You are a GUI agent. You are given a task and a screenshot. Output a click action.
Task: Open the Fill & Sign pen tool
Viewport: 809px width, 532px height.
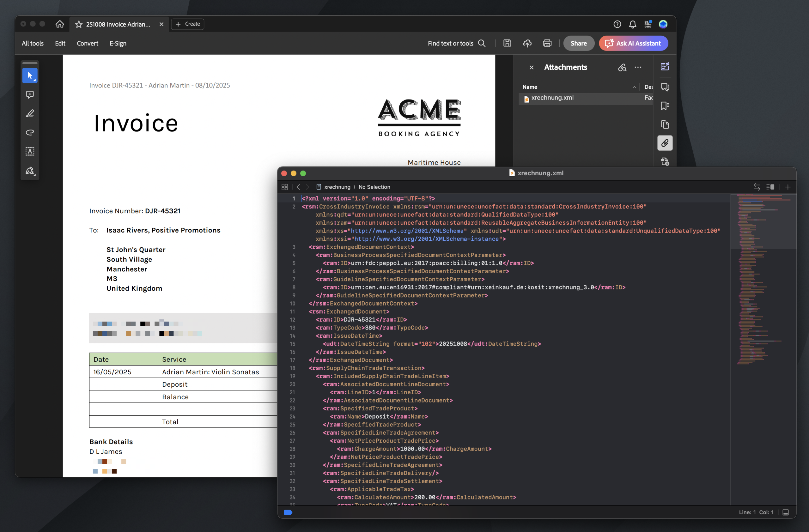[30, 171]
